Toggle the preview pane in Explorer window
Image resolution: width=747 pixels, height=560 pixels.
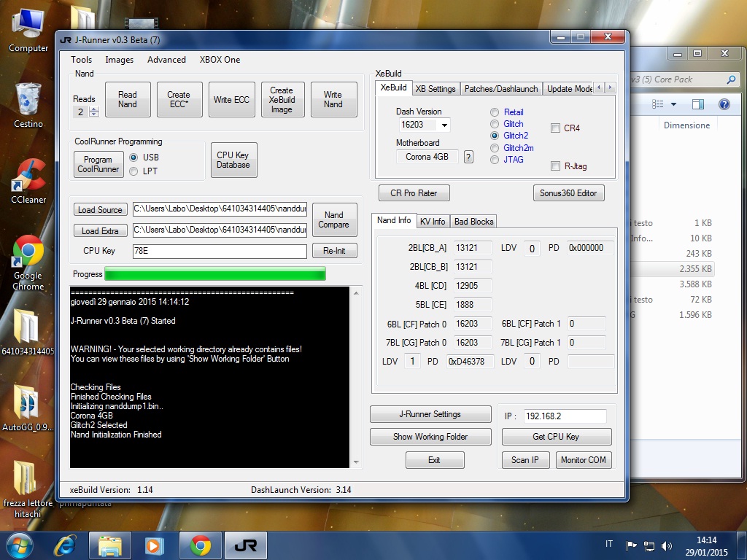pos(698,104)
